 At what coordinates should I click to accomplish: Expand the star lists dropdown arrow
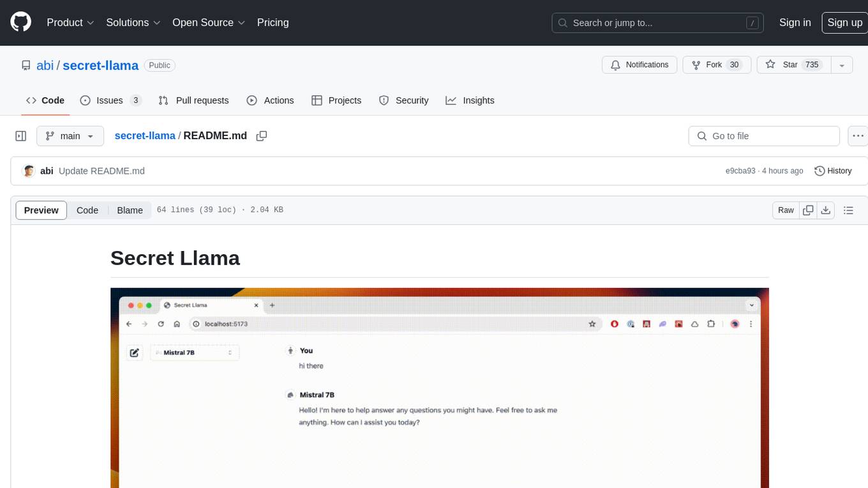click(842, 65)
